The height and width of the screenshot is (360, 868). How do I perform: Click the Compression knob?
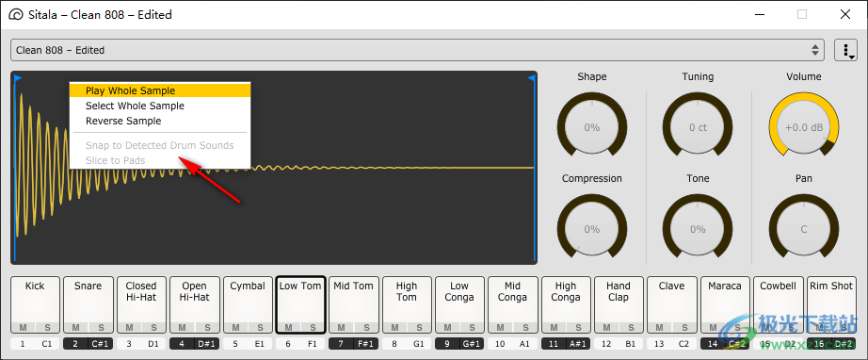tap(592, 229)
